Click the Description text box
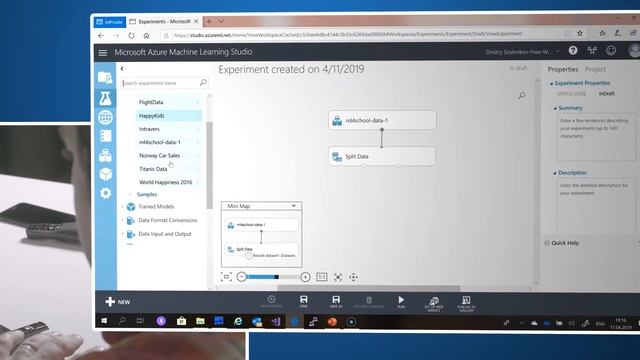 [x=596, y=205]
